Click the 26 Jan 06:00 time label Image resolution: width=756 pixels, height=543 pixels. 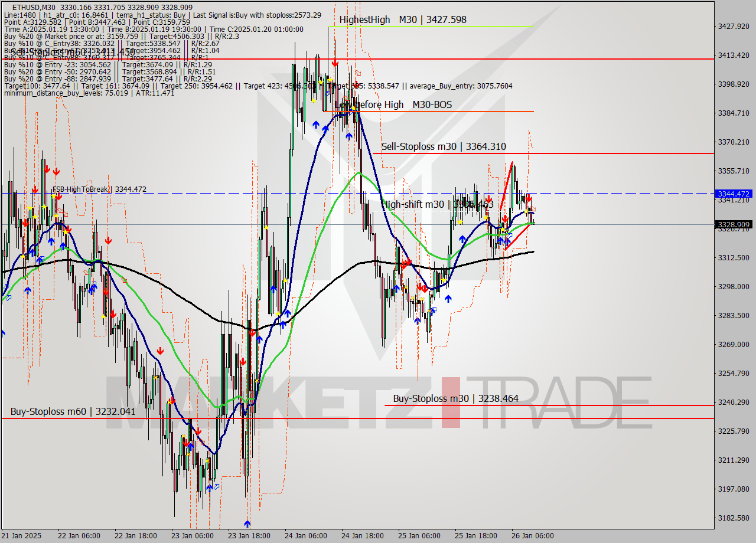tap(533, 536)
